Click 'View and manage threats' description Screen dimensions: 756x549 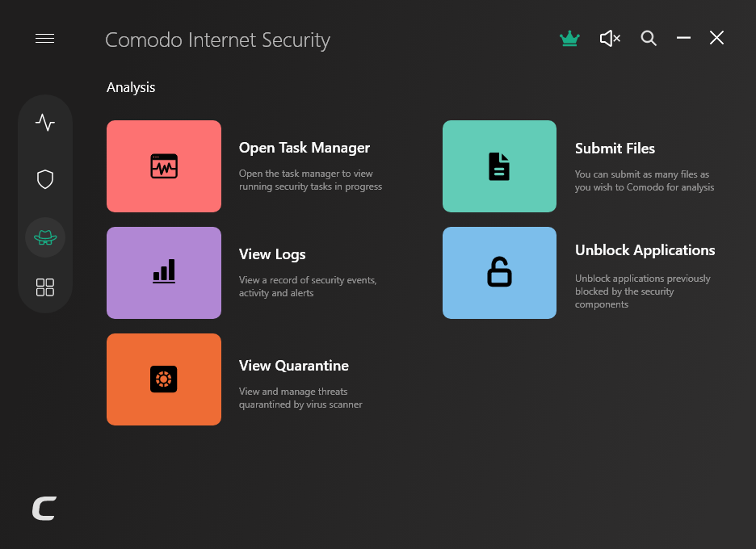300,398
